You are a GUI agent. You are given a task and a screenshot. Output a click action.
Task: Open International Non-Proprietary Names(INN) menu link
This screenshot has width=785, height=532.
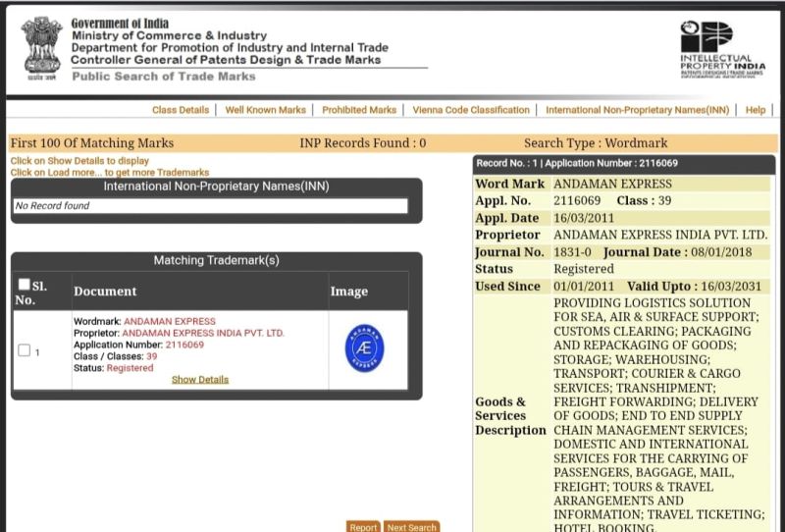click(638, 110)
